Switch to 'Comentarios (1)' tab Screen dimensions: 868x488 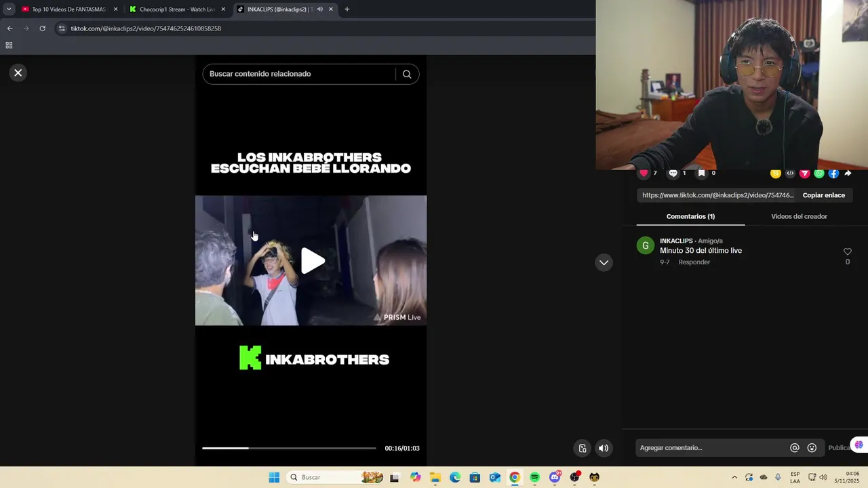(690, 216)
